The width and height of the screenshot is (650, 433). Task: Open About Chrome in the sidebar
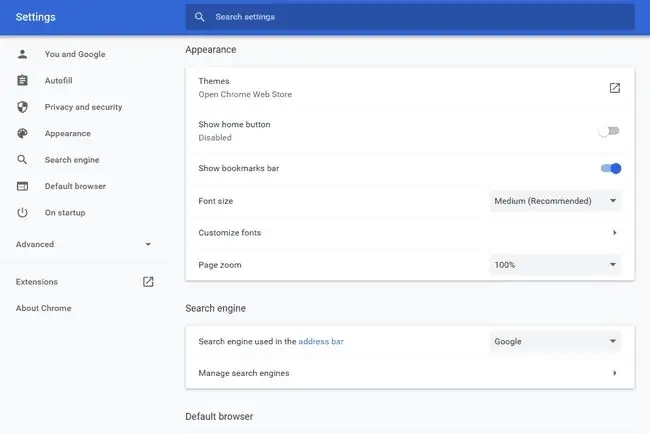click(44, 308)
